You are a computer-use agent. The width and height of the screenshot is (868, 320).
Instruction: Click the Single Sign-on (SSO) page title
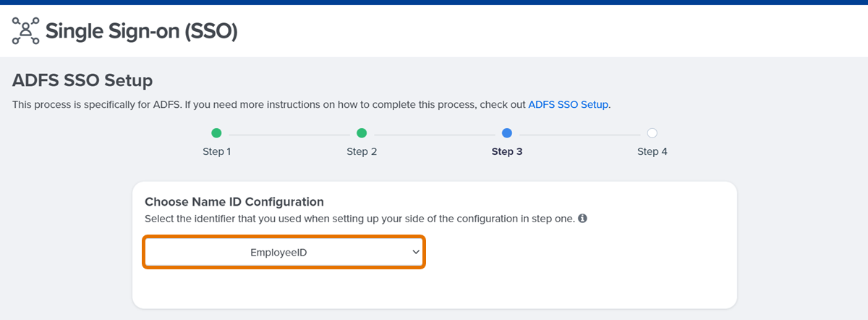(x=141, y=31)
